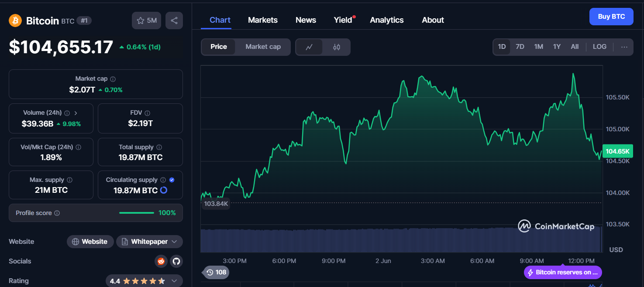The image size is (644, 287).
Task: Toggle chart to Market cap view
Action: click(x=263, y=47)
